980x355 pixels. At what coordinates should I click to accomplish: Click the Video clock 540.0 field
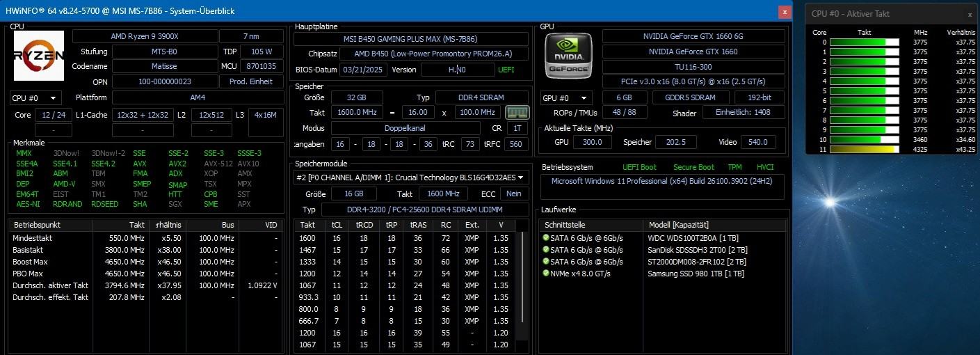757,142
